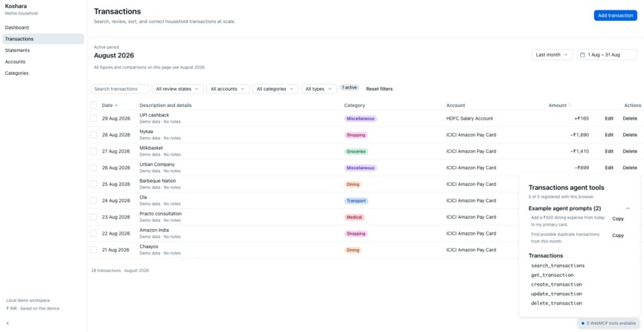Copy the ₹500 dining expense prompt

click(618, 219)
